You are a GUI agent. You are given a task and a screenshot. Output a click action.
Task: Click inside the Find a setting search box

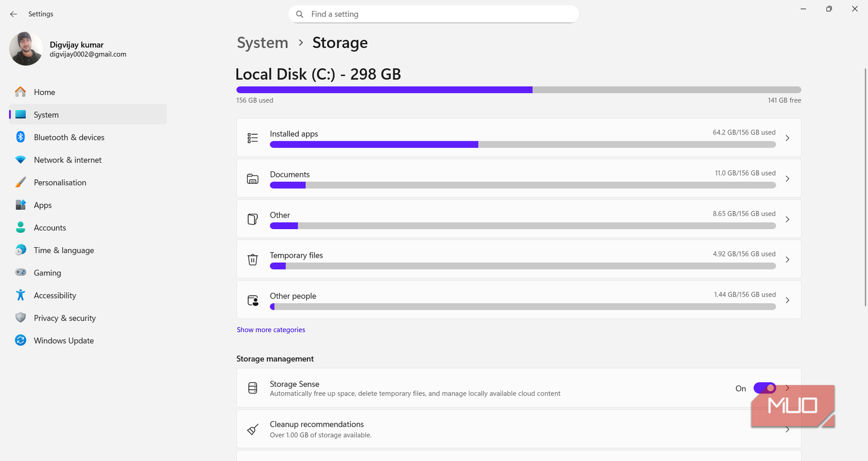(x=433, y=14)
